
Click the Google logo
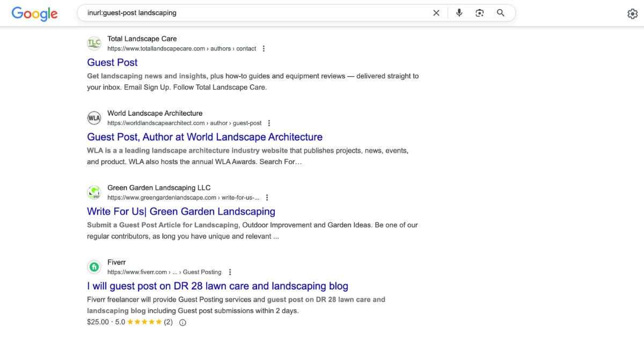pos(34,14)
